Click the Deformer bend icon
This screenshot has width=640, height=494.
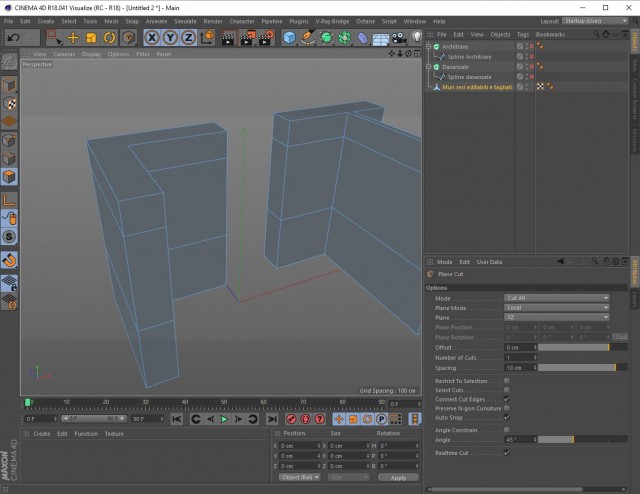(x=362, y=38)
